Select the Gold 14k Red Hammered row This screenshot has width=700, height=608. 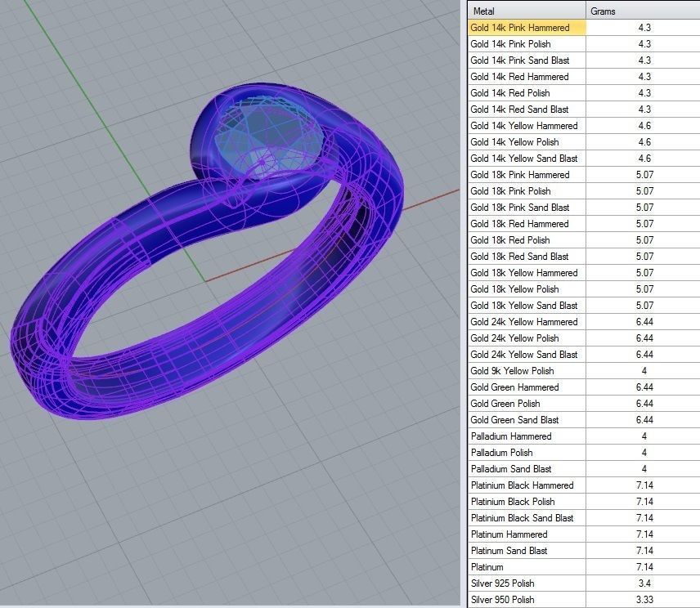click(x=584, y=77)
